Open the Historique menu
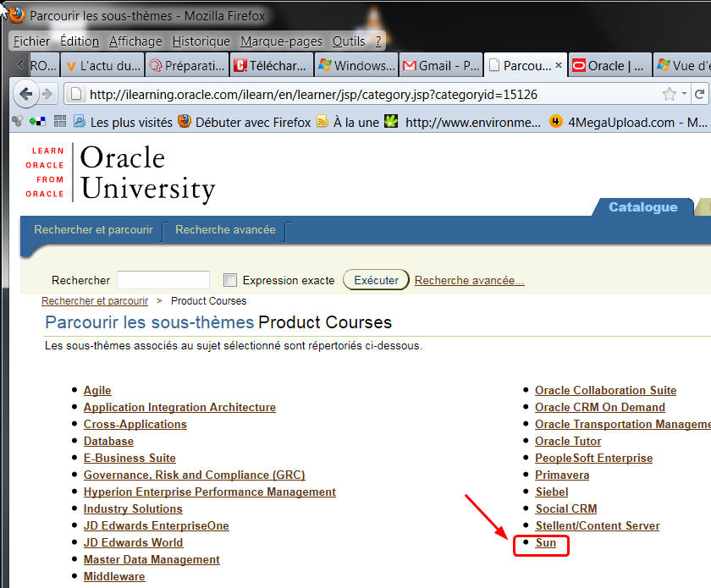Image resolution: width=711 pixels, height=588 pixels. pos(201,41)
